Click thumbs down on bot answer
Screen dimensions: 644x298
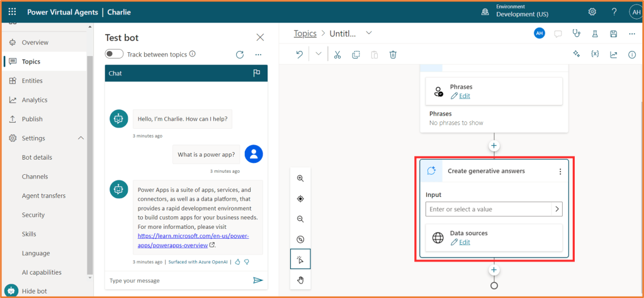click(247, 262)
